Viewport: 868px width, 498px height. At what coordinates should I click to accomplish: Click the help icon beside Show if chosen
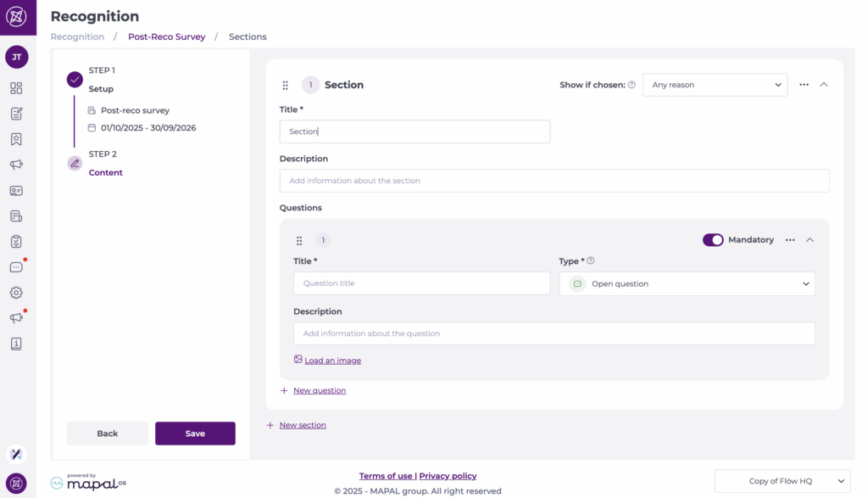632,85
